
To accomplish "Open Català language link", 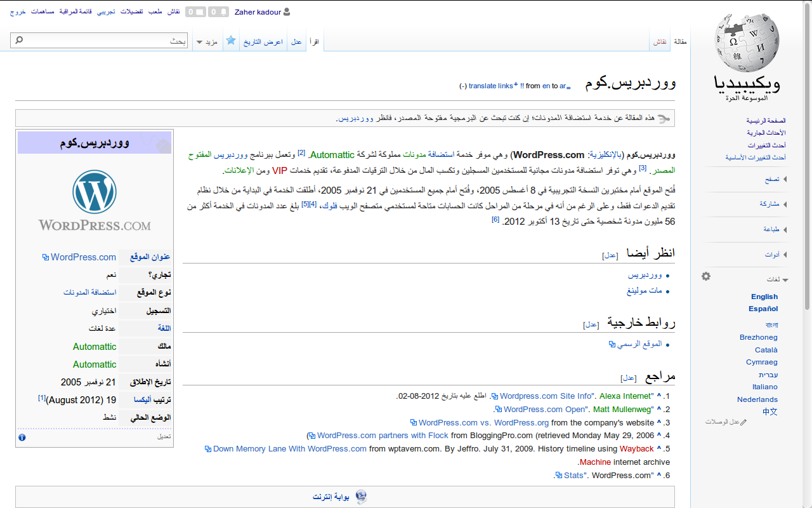I will tap(766, 350).
